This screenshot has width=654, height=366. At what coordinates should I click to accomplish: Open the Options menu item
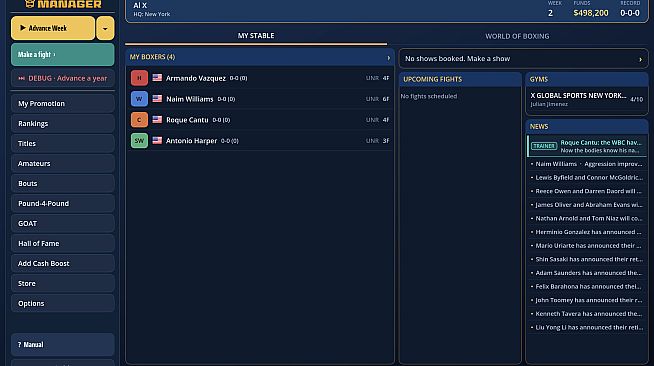(63, 303)
